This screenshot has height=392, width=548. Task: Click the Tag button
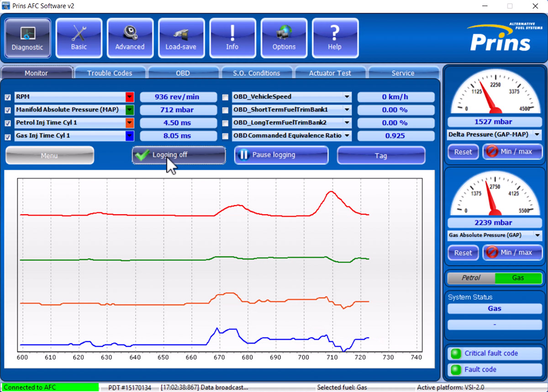pyautogui.click(x=381, y=155)
